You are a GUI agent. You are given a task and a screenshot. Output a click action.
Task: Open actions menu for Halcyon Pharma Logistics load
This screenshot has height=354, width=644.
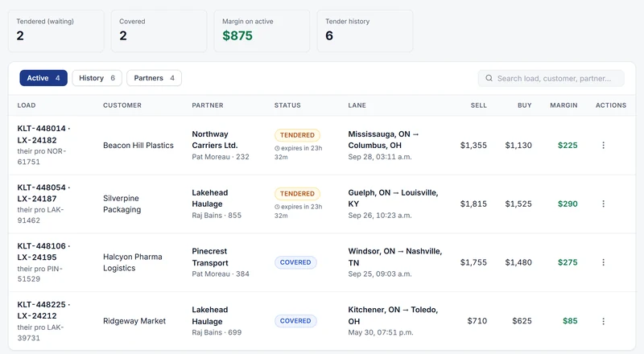click(603, 262)
